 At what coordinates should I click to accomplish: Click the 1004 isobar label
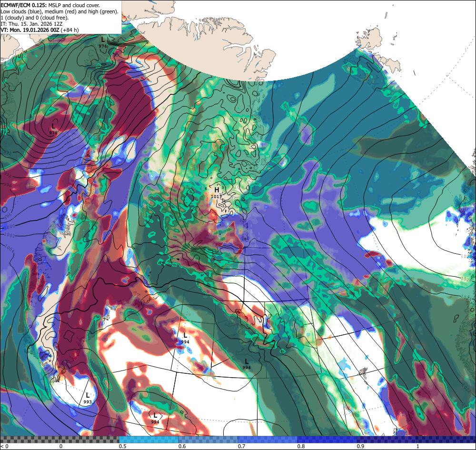pyautogui.click(x=10, y=250)
